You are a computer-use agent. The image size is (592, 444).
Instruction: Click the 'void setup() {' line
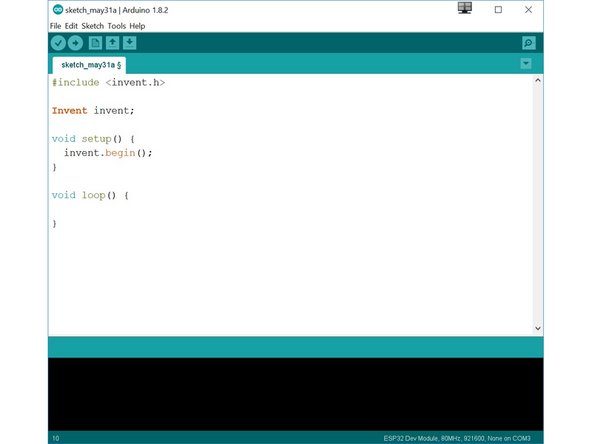93,139
